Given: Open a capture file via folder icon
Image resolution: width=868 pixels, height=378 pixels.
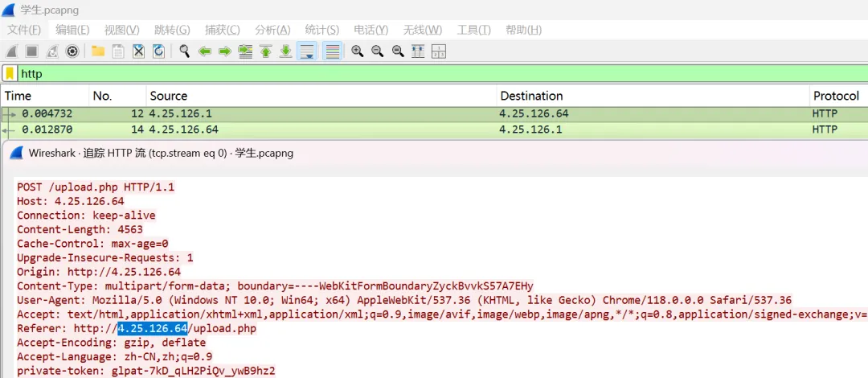Looking at the screenshot, I should click(x=98, y=51).
